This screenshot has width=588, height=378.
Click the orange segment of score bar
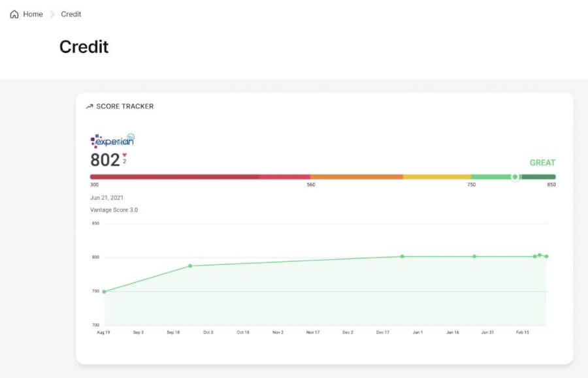click(357, 177)
